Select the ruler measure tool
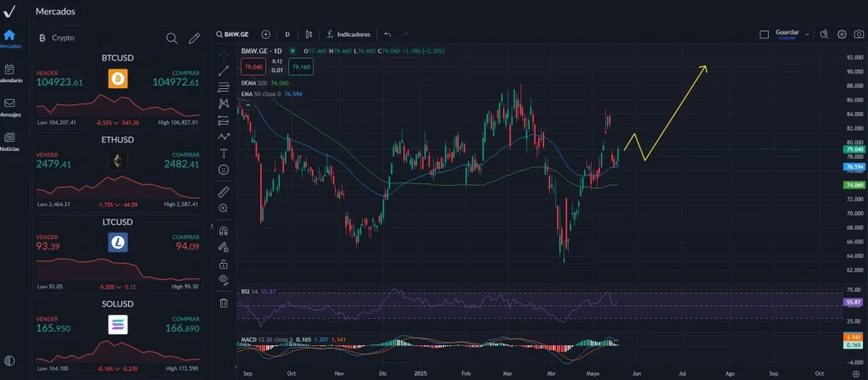868x380 pixels. tap(224, 193)
